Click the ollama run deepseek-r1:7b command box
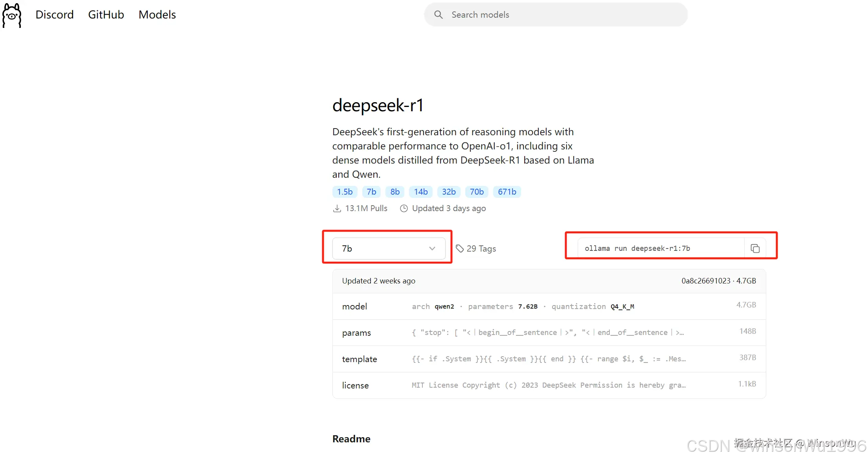 click(x=660, y=248)
